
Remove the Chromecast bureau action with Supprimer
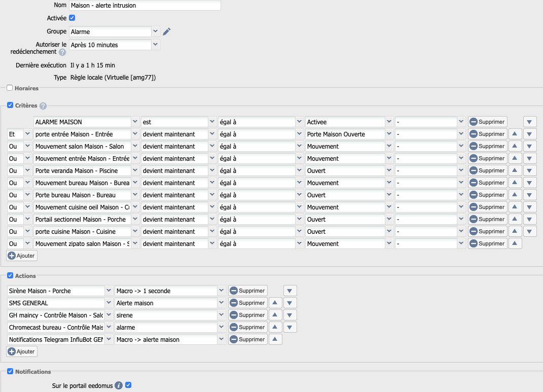[x=247, y=327]
